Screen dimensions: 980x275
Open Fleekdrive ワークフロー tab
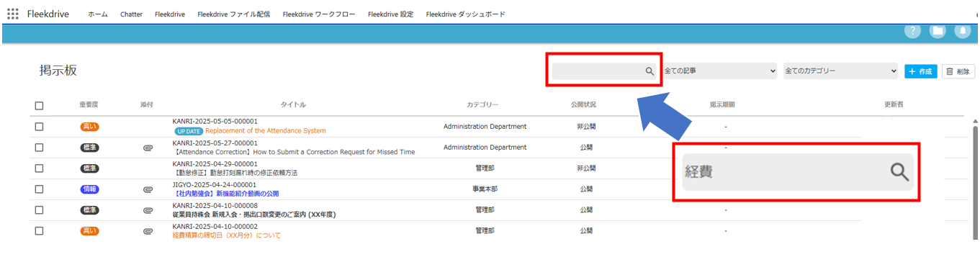click(319, 14)
